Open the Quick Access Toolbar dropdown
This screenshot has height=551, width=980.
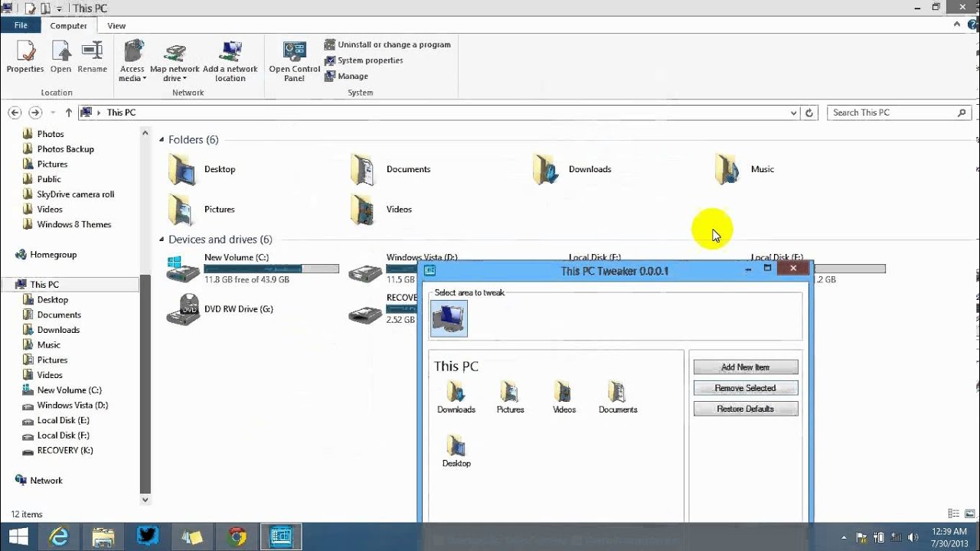(60, 8)
